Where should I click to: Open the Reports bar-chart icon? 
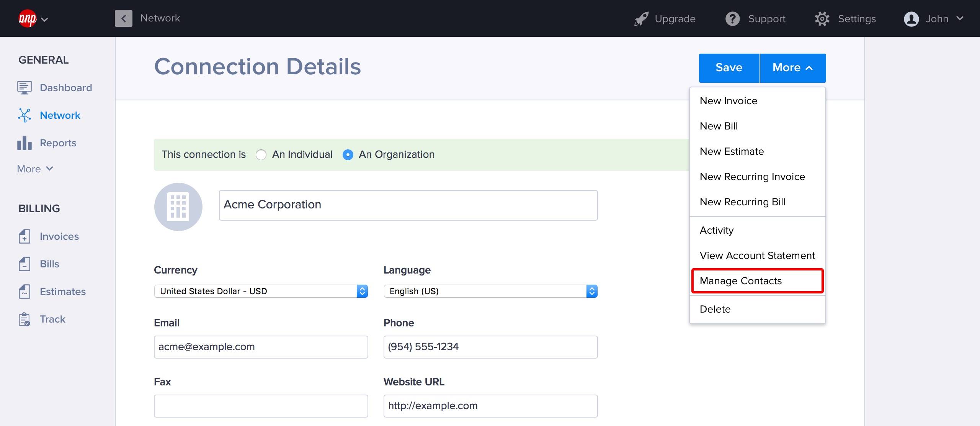24,143
